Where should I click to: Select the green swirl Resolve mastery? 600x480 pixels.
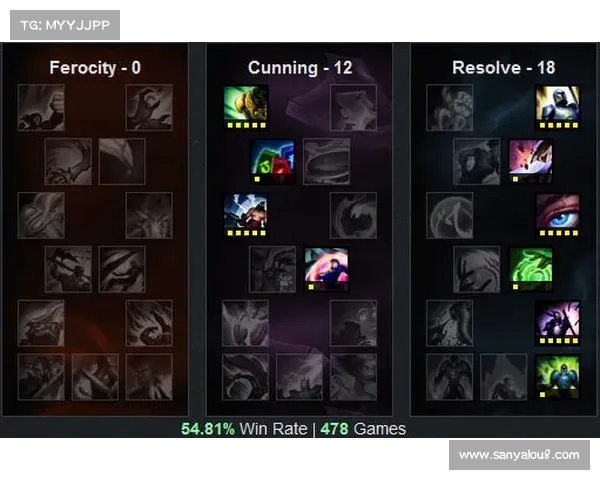[531, 269]
